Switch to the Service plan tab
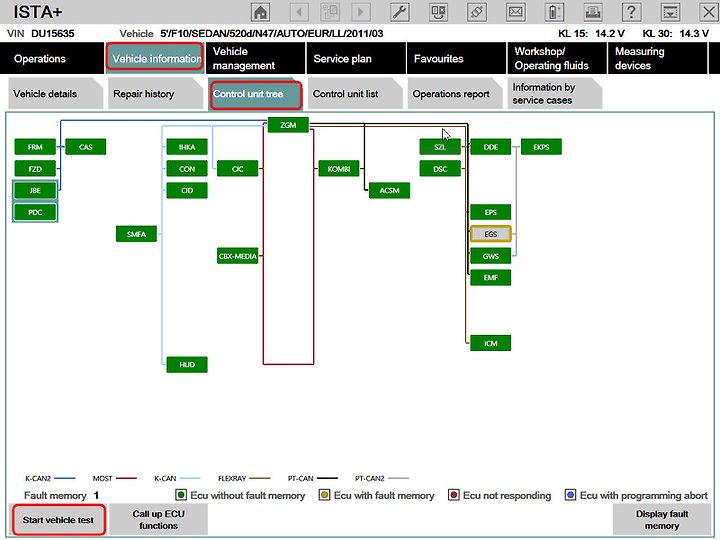 (x=356, y=58)
